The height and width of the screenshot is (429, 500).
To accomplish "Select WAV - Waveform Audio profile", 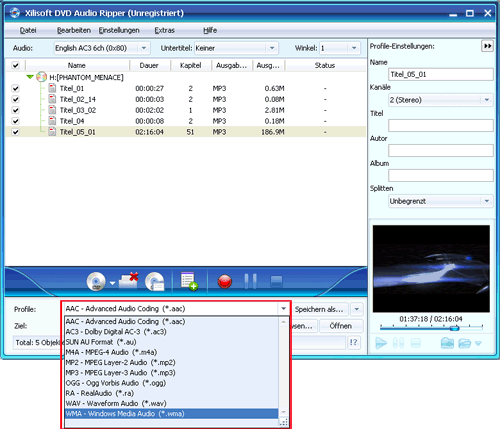I will [171, 403].
